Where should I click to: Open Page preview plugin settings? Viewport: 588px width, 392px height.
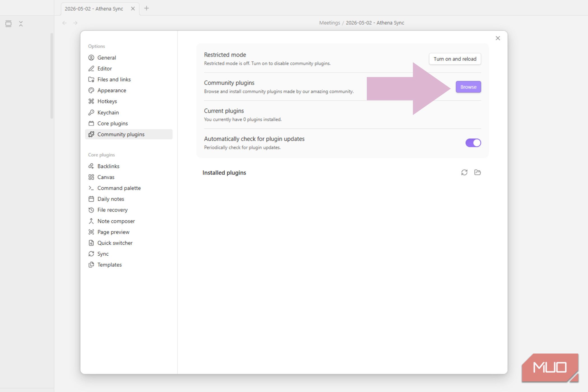point(129,232)
